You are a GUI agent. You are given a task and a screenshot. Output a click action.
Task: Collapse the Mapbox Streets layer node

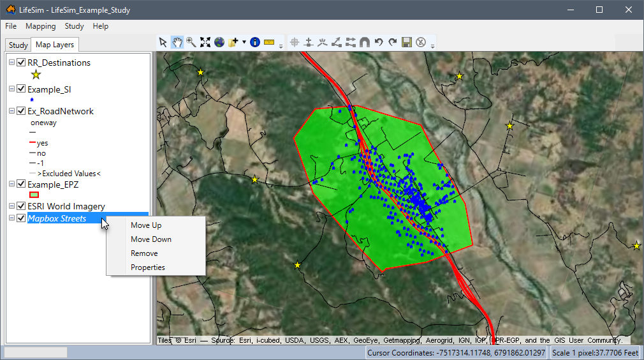tap(11, 218)
